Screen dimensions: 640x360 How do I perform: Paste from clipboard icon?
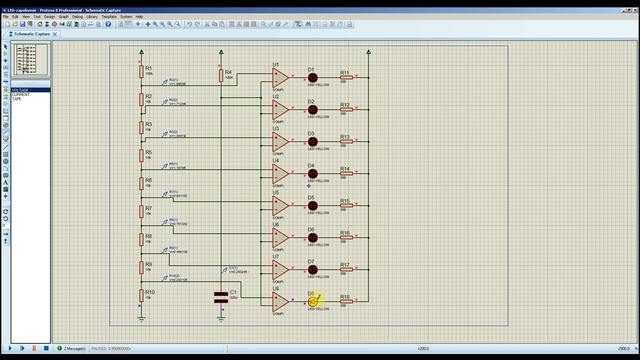pos(222,24)
